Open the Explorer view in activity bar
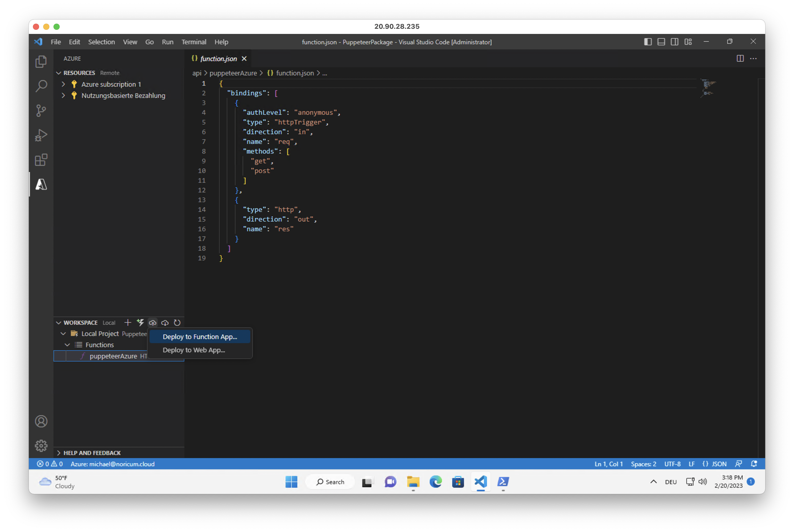Image resolution: width=794 pixels, height=532 pixels. pyautogui.click(x=41, y=61)
